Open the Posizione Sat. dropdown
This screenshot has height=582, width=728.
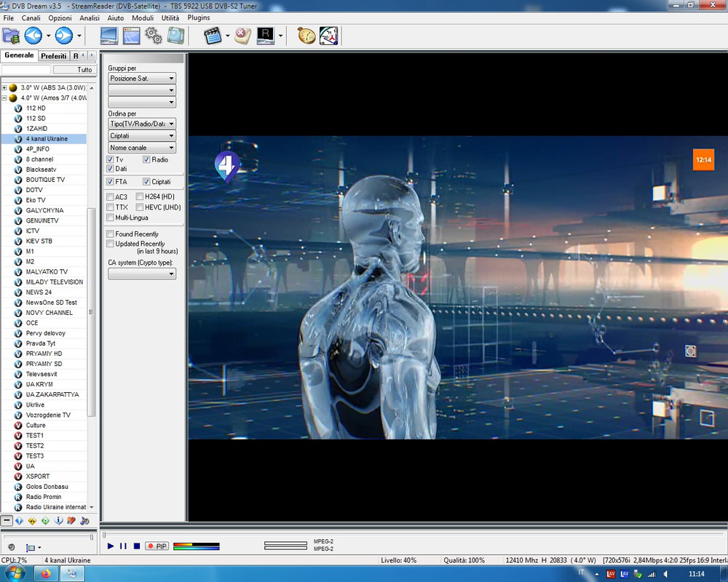click(142, 79)
